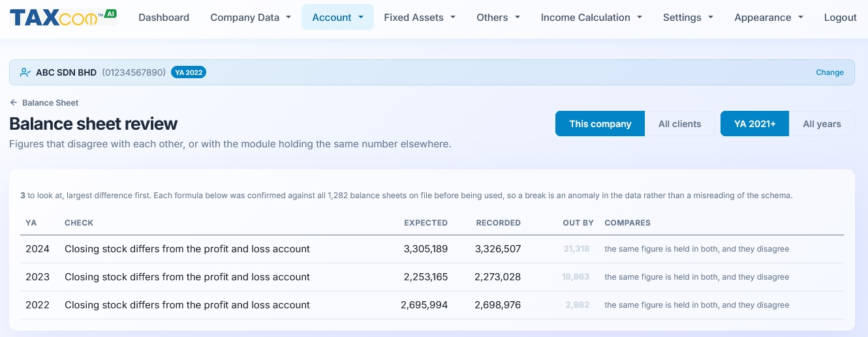The height and width of the screenshot is (337, 868).
Task: Select the YA 2021+ filter
Action: pos(754,124)
